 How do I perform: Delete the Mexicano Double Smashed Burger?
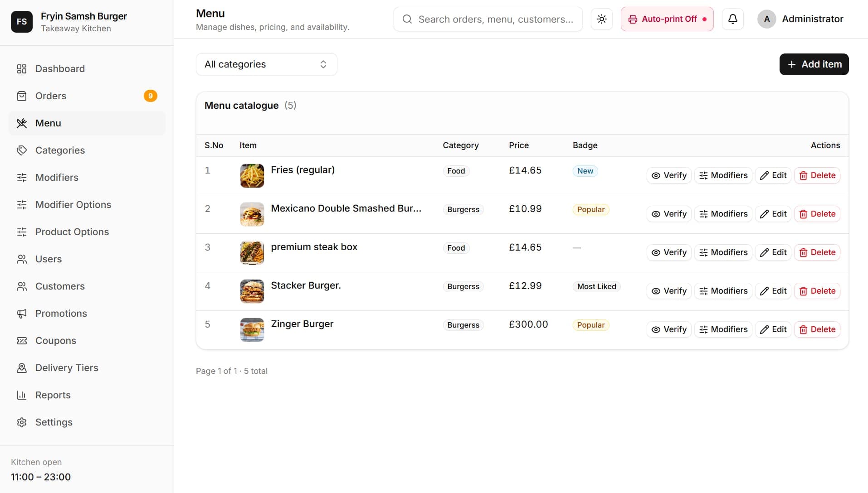tap(817, 214)
